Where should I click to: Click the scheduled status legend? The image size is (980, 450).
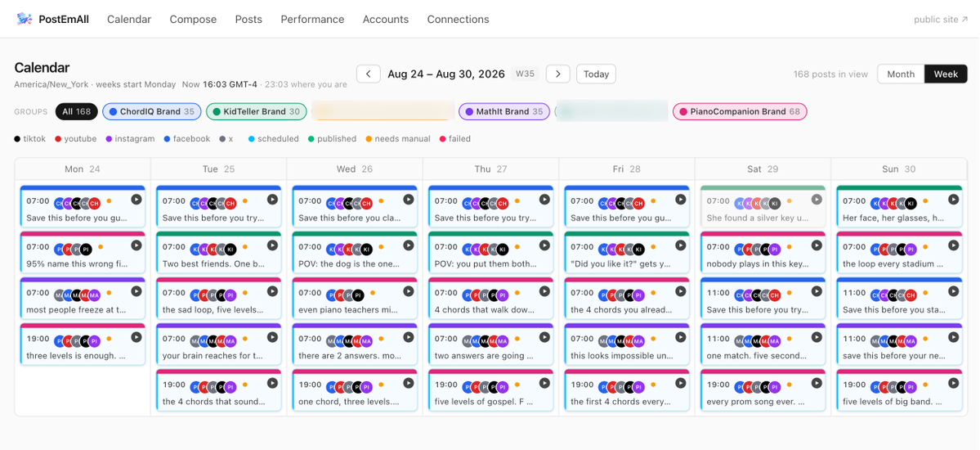[273, 139]
